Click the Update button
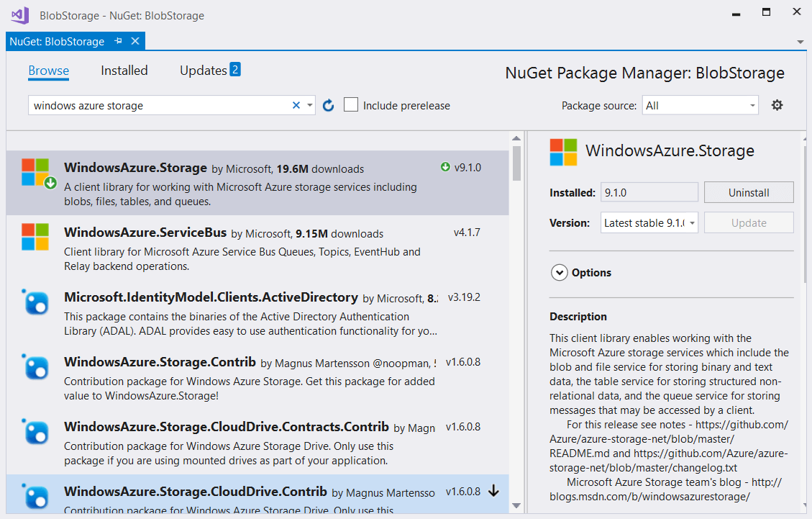Image resolution: width=812 pixels, height=519 pixels. (749, 222)
